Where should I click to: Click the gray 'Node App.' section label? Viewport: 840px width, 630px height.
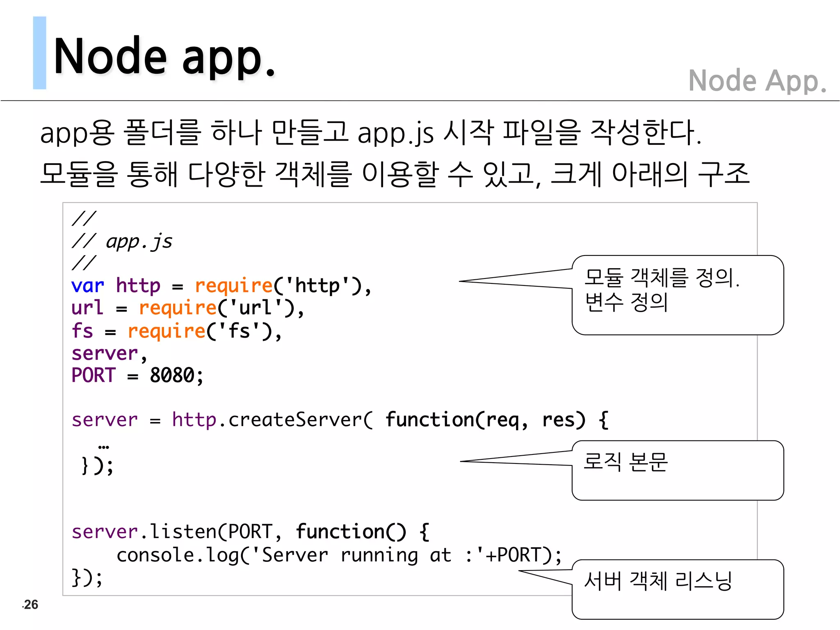757,81
